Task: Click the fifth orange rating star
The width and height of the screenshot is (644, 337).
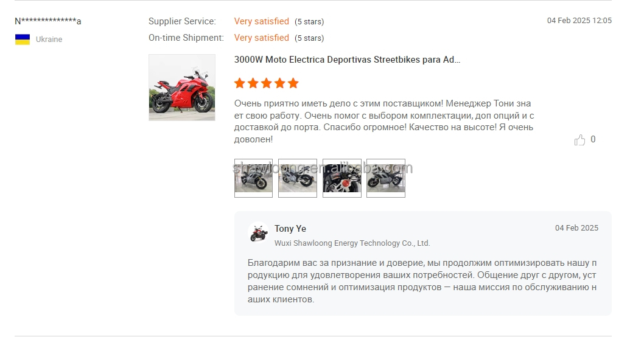Action: pos(293,83)
